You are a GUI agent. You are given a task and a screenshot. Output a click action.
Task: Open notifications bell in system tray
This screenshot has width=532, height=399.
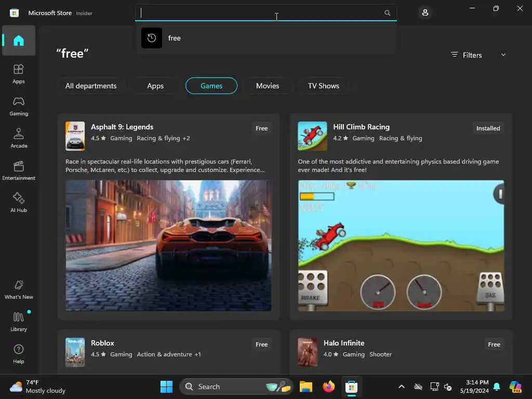(x=497, y=387)
